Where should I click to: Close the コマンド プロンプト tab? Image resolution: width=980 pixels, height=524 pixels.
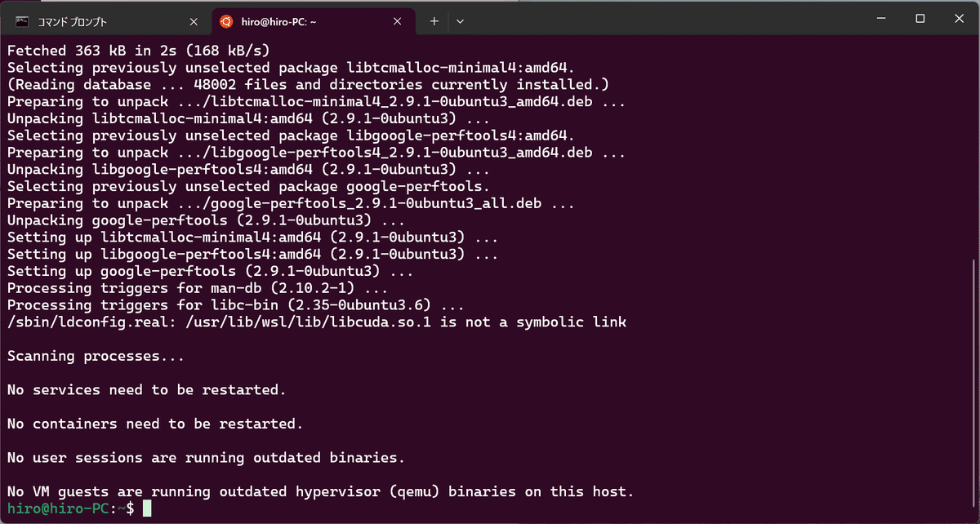coord(193,21)
